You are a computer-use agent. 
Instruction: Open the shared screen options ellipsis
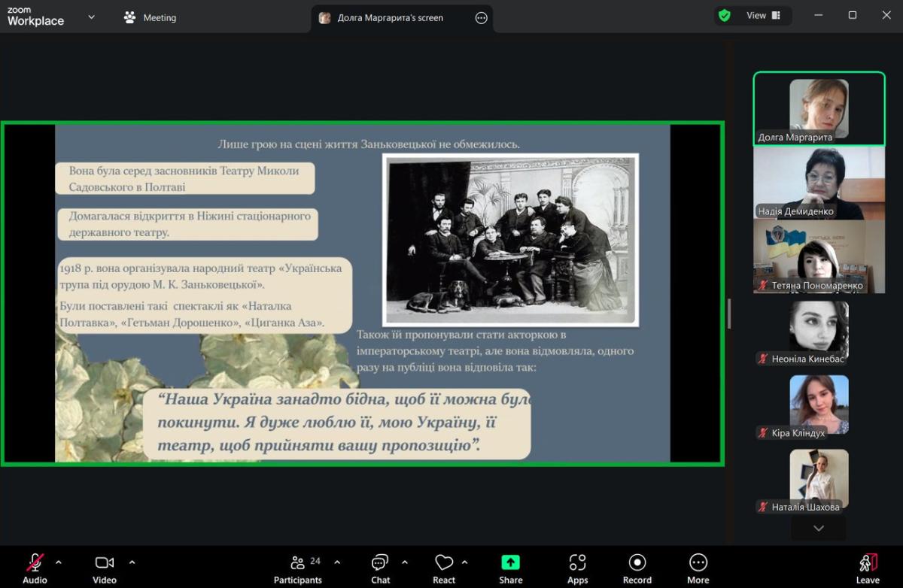[x=482, y=18]
